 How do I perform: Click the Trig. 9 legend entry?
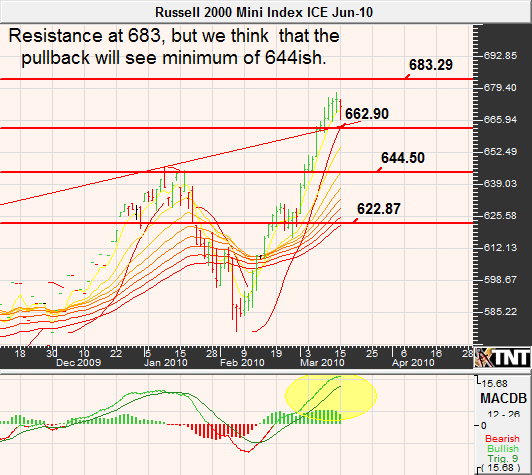[503, 459]
